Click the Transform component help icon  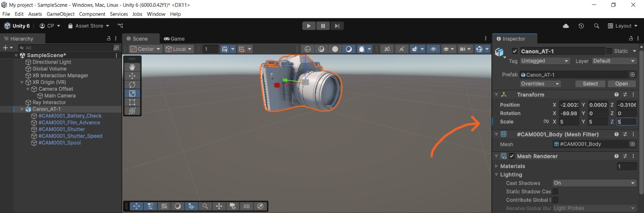pos(616,94)
